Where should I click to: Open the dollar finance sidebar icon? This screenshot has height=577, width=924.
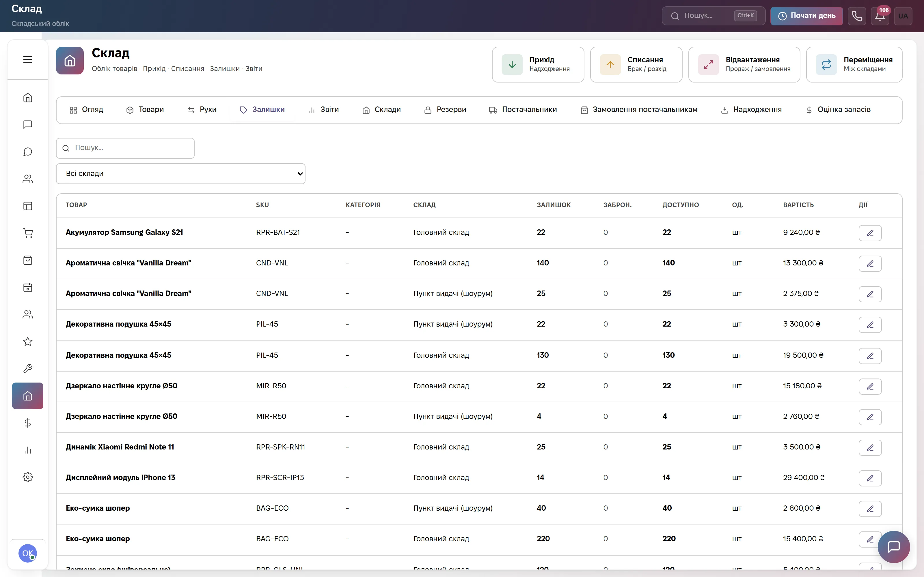click(x=27, y=423)
